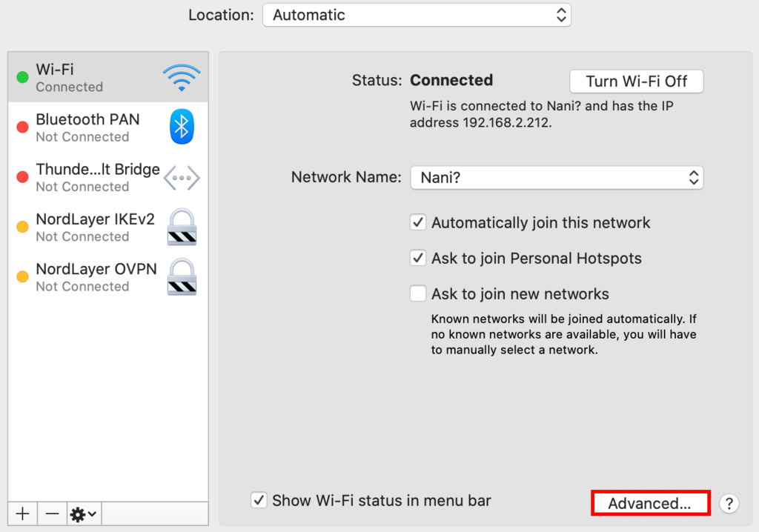Click the Thunderbolt Bridge arrows icon
Viewport: 759px width, 532px height.
coord(182,177)
